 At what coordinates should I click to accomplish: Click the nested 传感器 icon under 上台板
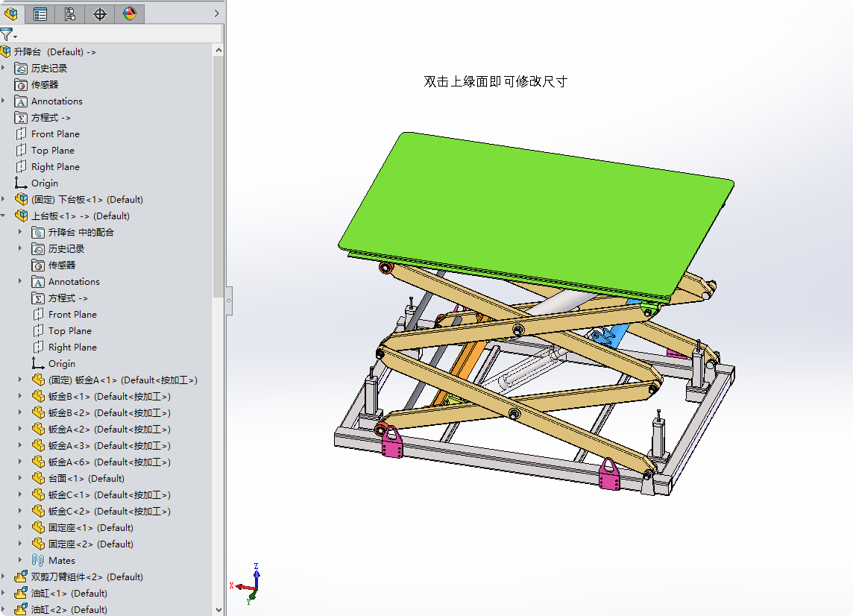click(x=38, y=265)
